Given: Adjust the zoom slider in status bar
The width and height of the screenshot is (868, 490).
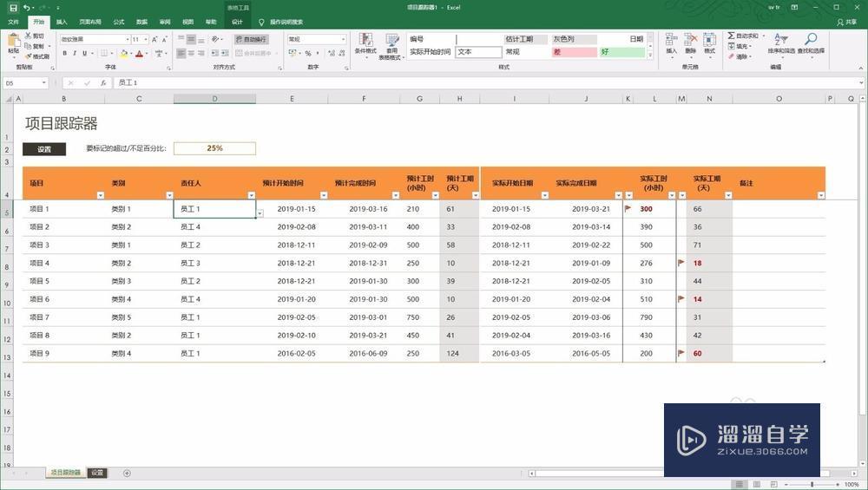Looking at the screenshot, I should (812, 485).
